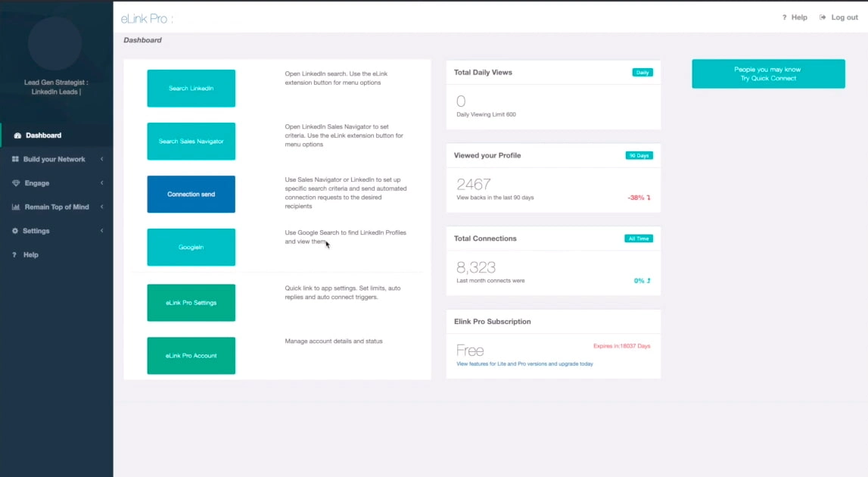Select the Remain Top of Mind menu item
This screenshot has width=868, height=477.
click(x=57, y=207)
